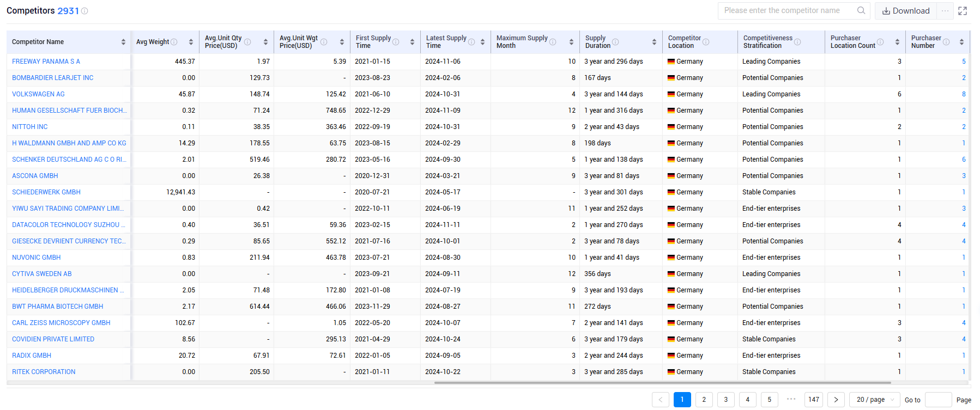Show info for Supply Duration
The image size is (980, 410).
pyautogui.click(x=615, y=42)
